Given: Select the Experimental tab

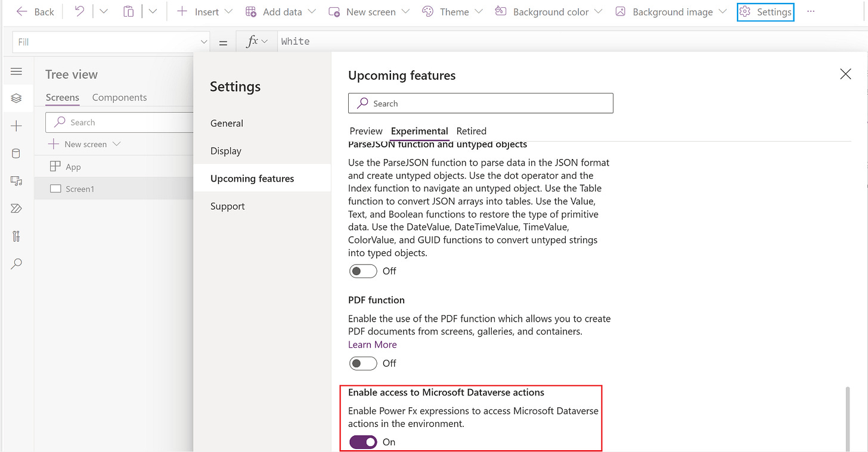Looking at the screenshot, I should click(x=420, y=131).
